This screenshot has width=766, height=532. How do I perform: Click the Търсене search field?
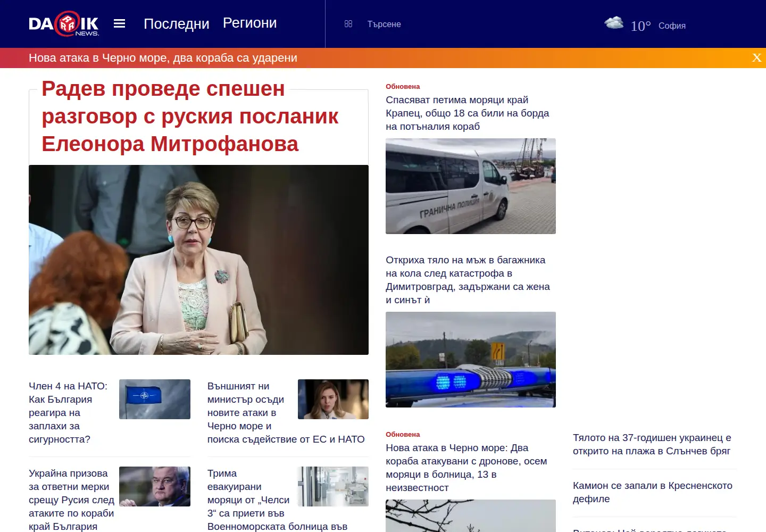(384, 24)
